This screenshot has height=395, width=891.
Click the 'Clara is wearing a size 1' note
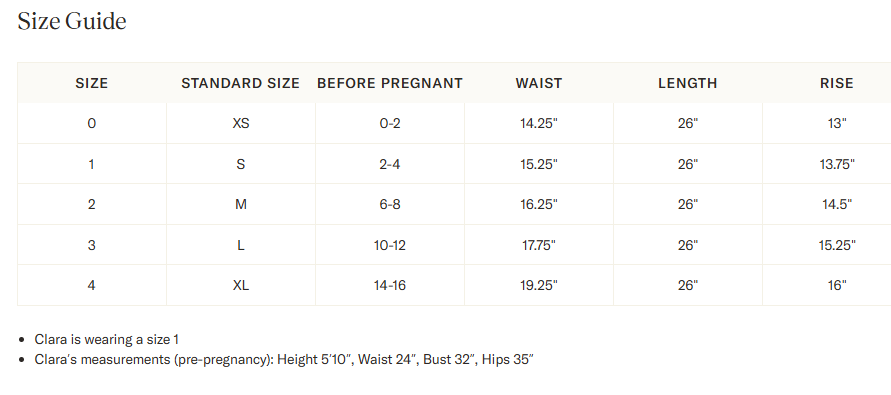[x=107, y=339]
